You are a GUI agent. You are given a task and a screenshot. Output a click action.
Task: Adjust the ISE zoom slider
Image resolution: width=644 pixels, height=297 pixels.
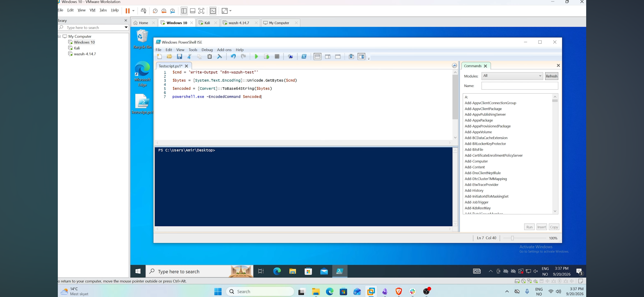coord(512,238)
